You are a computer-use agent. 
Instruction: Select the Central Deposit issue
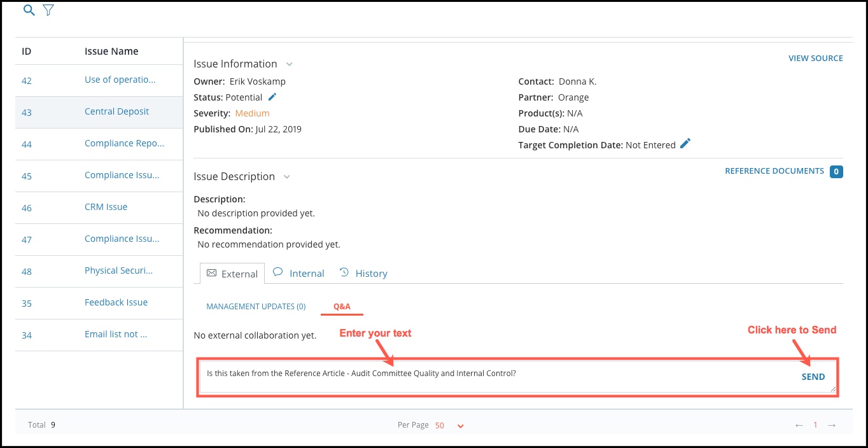(116, 112)
